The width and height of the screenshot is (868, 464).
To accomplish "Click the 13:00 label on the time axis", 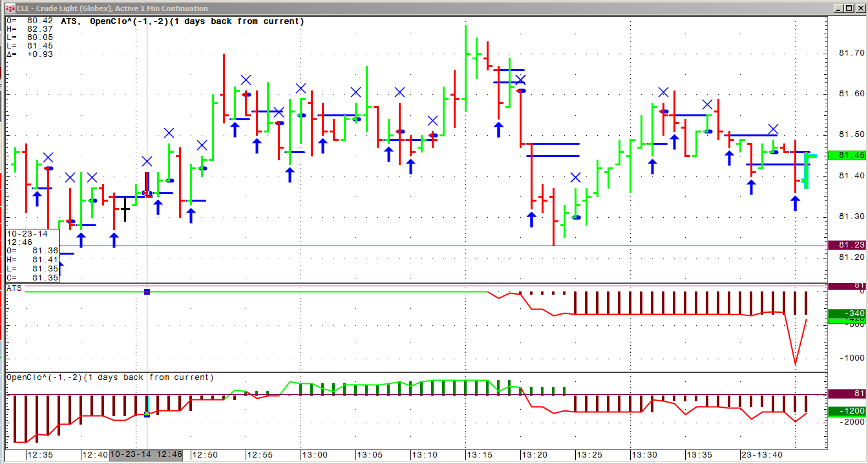I will click(x=314, y=455).
